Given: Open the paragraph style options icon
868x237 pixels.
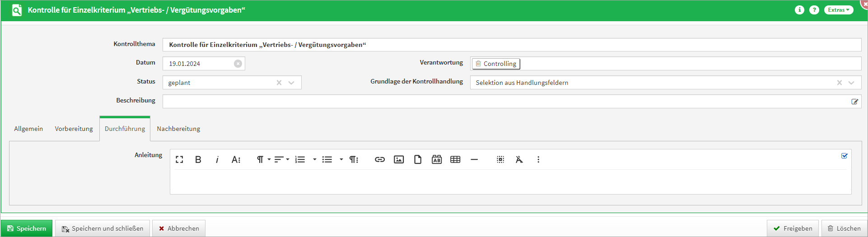Looking at the screenshot, I should point(354,159).
